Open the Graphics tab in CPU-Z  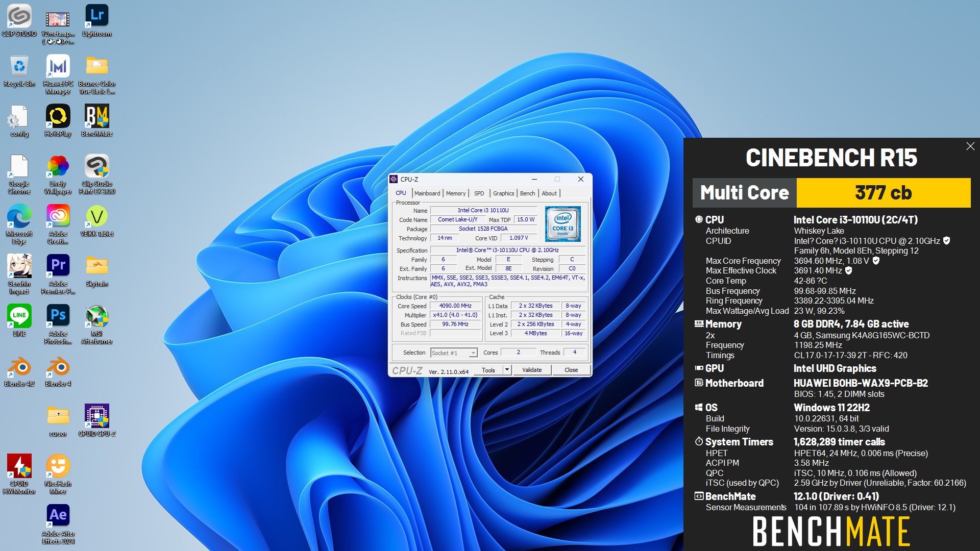click(504, 193)
